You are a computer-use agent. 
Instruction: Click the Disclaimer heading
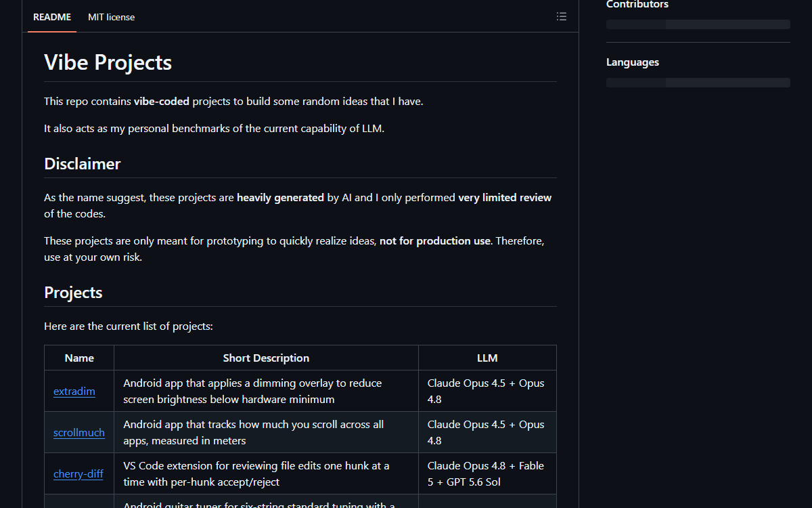click(x=83, y=164)
